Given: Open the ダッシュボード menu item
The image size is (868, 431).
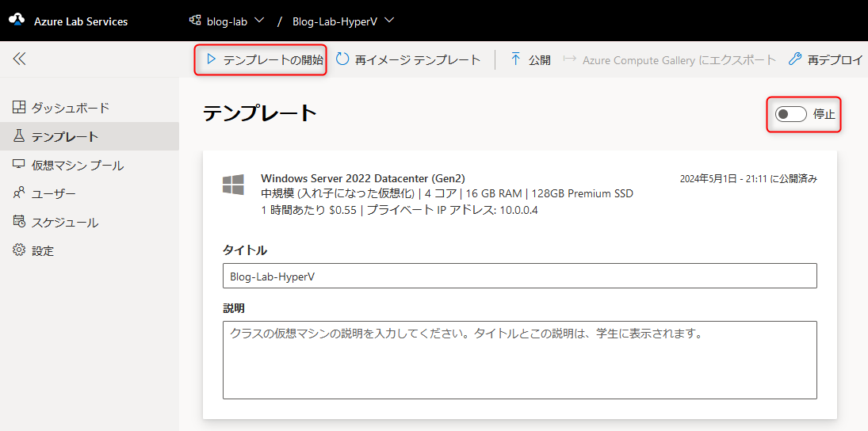Looking at the screenshot, I should coord(89,108).
